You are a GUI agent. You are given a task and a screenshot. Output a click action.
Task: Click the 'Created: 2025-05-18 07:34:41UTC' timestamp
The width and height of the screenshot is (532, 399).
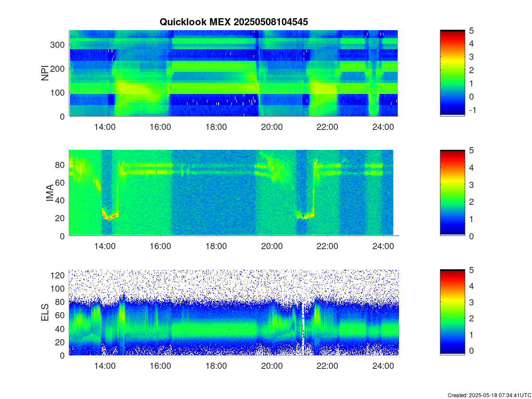[x=489, y=395]
